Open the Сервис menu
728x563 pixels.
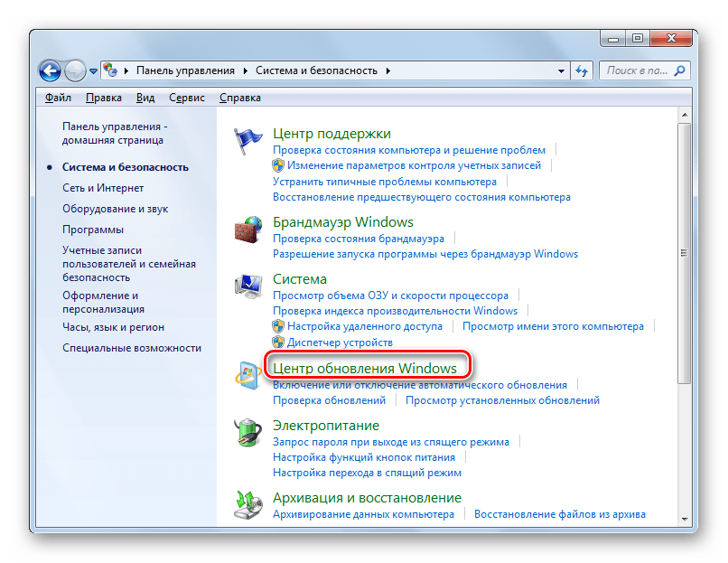[x=187, y=98]
